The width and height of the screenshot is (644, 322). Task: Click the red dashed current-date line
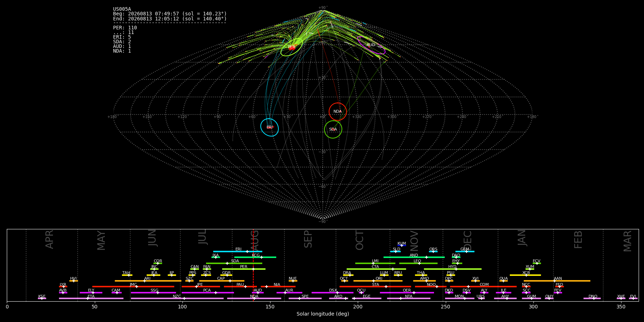(253, 265)
